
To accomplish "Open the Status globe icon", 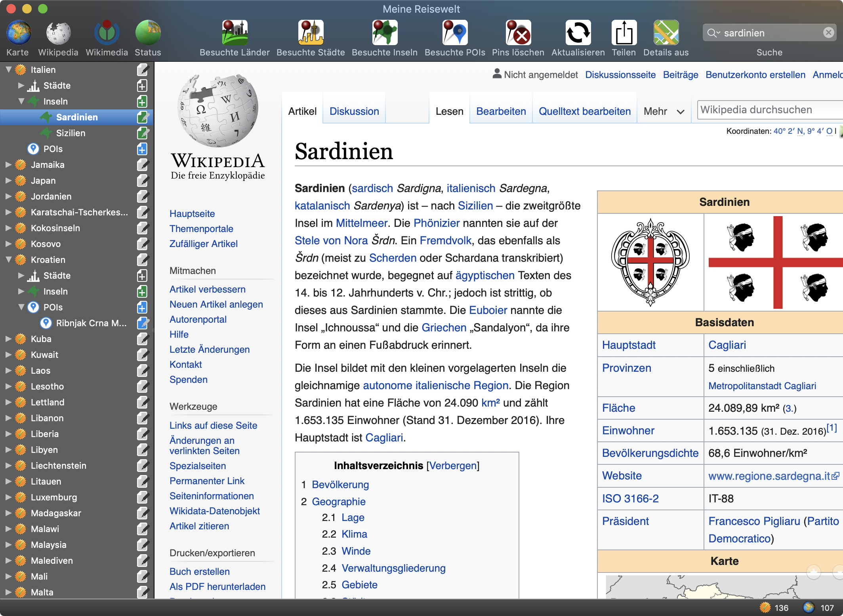I will (x=148, y=32).
